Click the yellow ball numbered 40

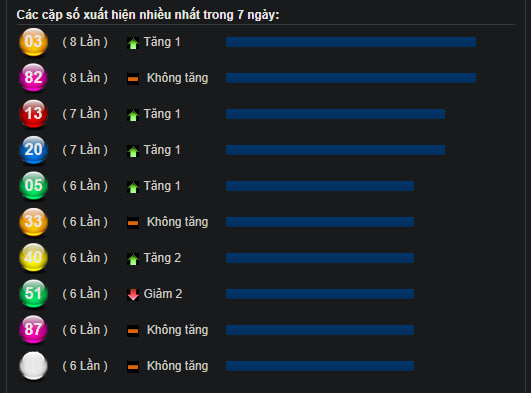[x=33, y=258]
